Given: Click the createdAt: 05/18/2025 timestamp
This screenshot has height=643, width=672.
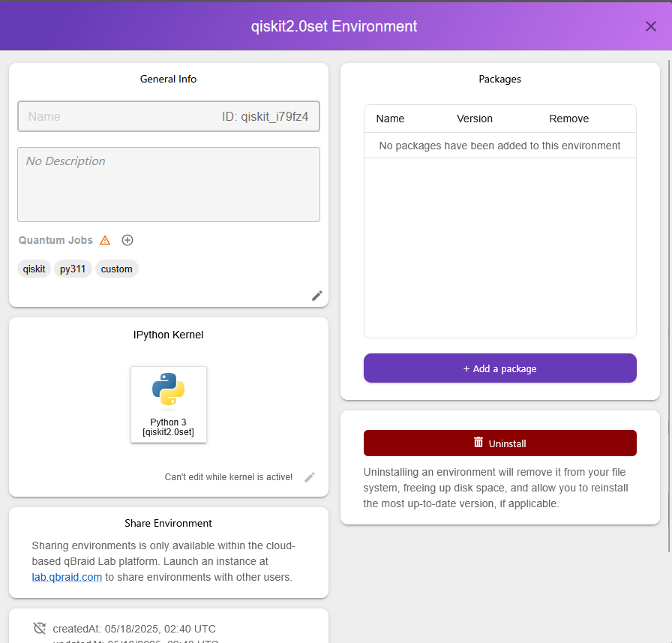Looking at the screenshot, I should click(134, 629).
